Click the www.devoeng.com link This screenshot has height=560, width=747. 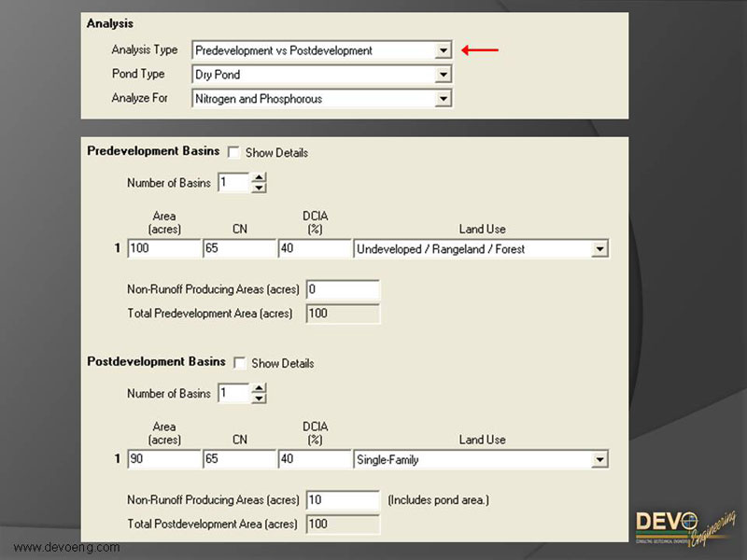(66, 547)
